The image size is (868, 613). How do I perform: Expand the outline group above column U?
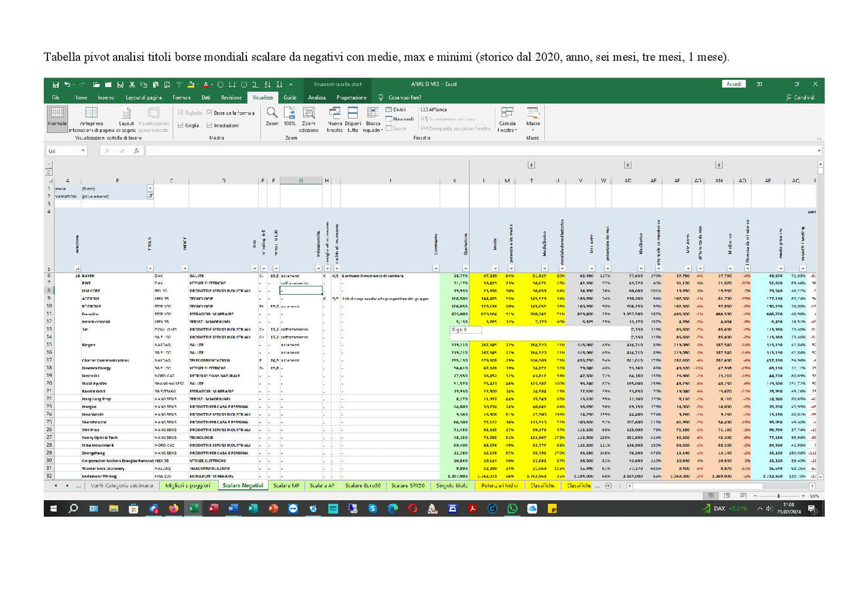coord(531,165)
